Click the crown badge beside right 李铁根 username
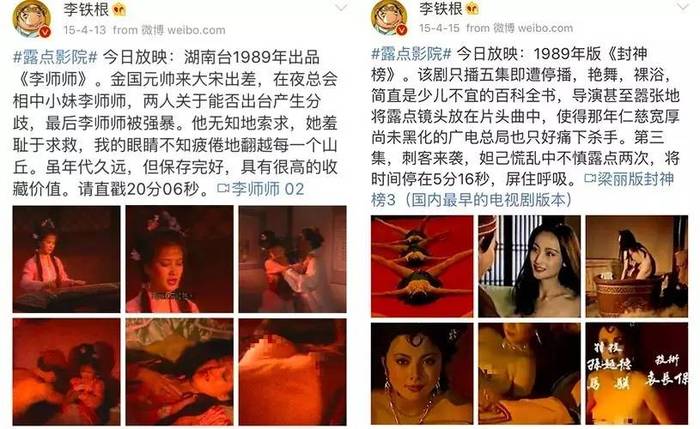 point(472,8)
